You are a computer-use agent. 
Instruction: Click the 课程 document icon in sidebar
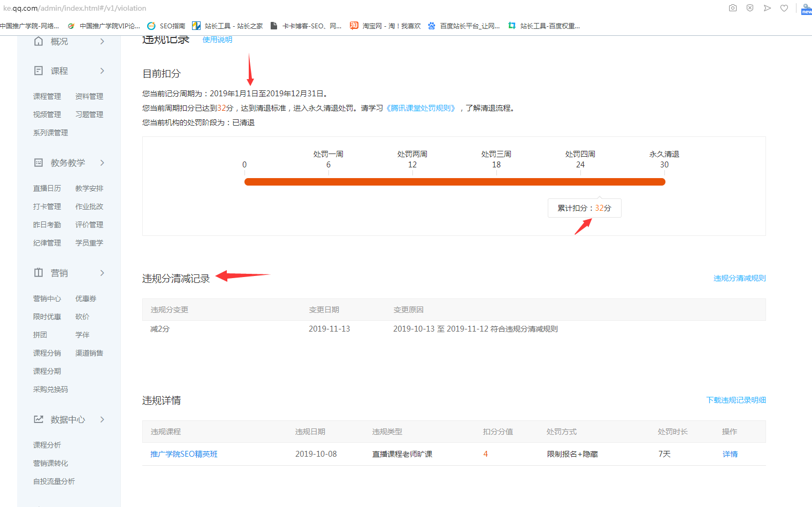tap(39, 70)
